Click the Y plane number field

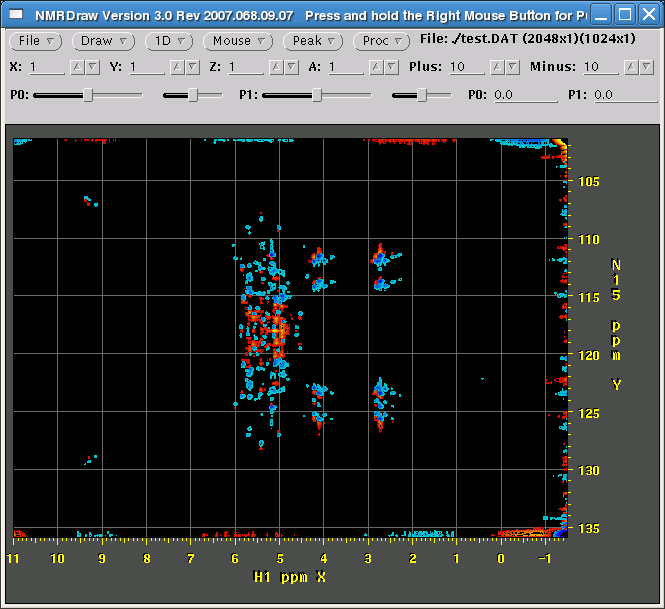tap(147, 67)
